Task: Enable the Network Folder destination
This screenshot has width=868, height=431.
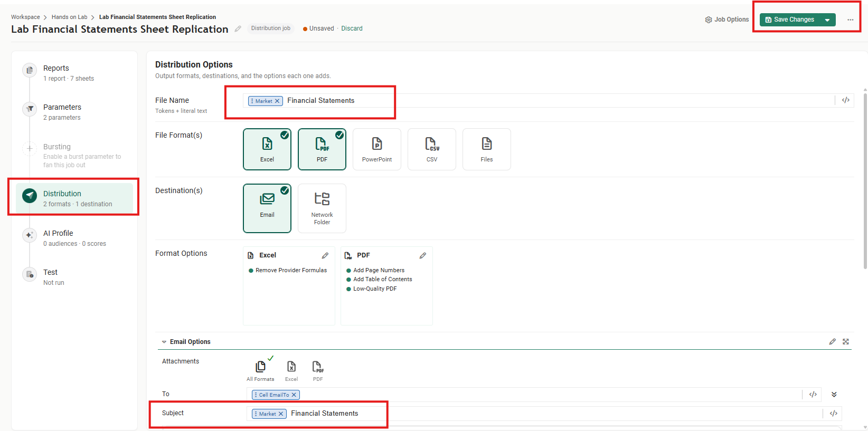Action: (322, 208)
